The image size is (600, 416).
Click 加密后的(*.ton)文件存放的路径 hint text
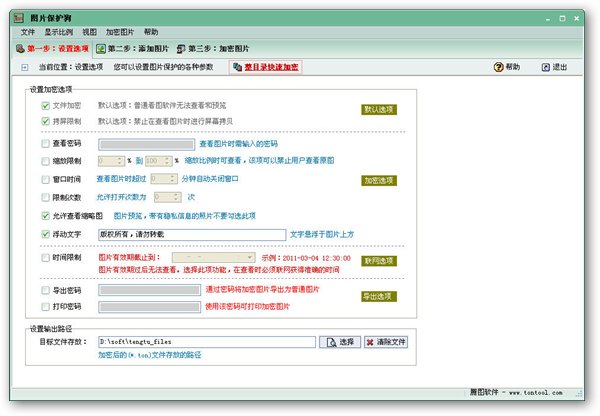click(x=150, y=355)
